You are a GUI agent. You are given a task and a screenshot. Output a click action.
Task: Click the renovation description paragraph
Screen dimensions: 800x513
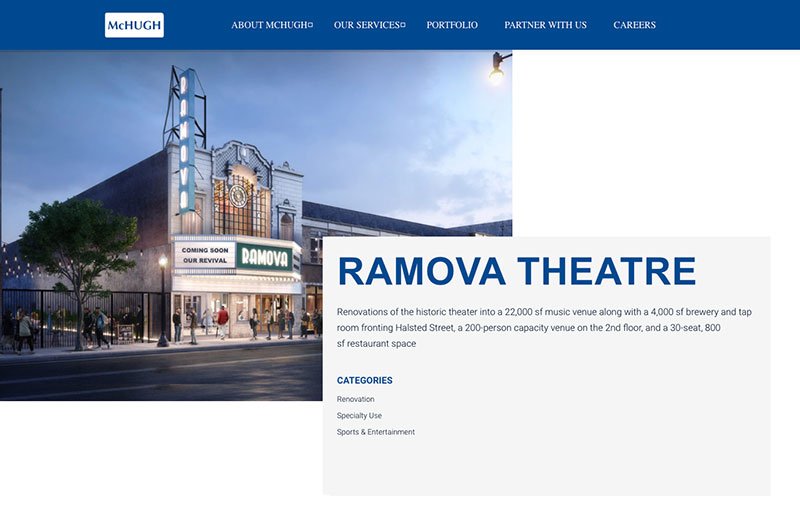coord(544,328)
